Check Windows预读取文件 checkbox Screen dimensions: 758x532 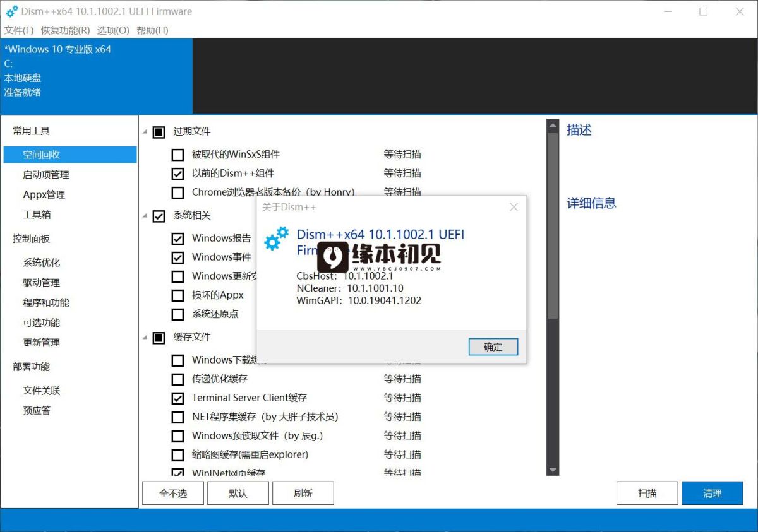(178, 436)
